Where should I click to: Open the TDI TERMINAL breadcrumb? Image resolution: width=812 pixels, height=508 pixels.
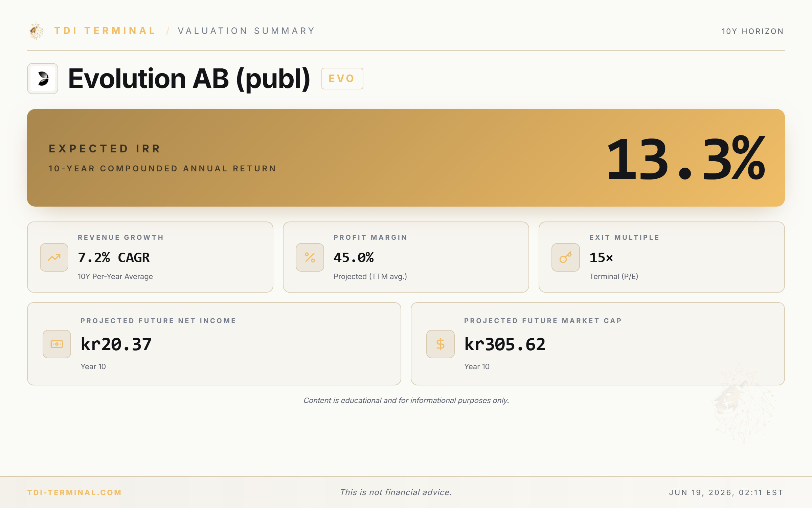(x=105, y=31)
